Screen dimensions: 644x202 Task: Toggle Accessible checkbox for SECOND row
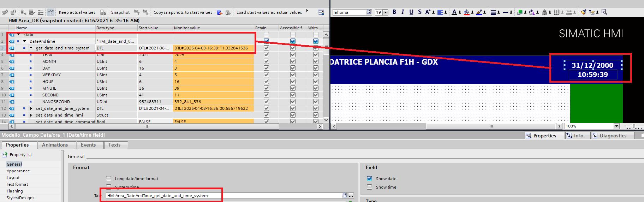tap(293, 95)
